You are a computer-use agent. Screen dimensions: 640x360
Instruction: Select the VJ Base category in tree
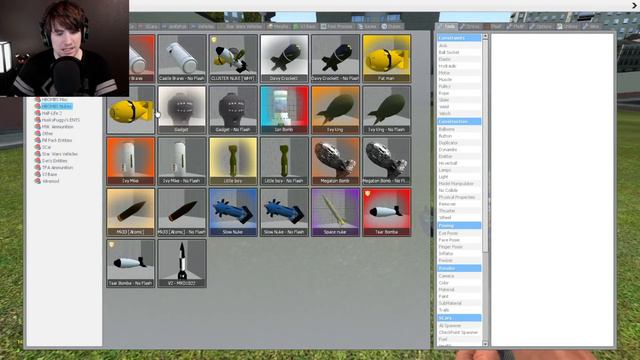coord(46,174)
